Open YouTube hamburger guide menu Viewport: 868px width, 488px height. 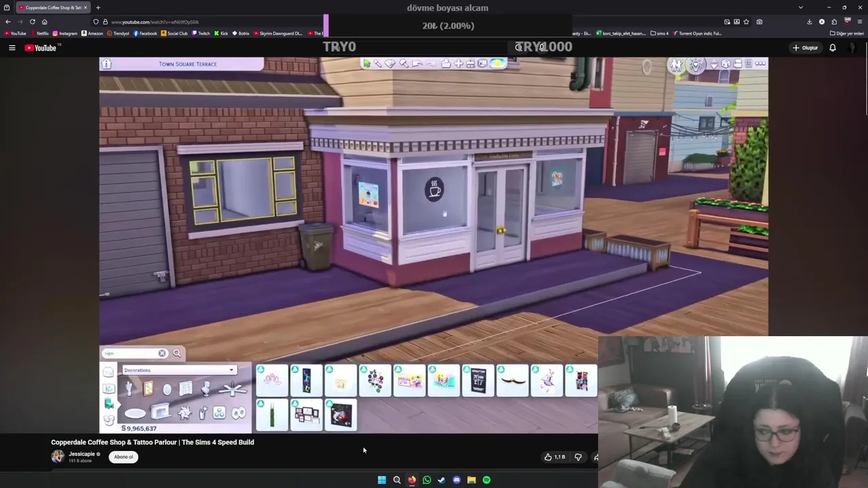click(12, 47)
